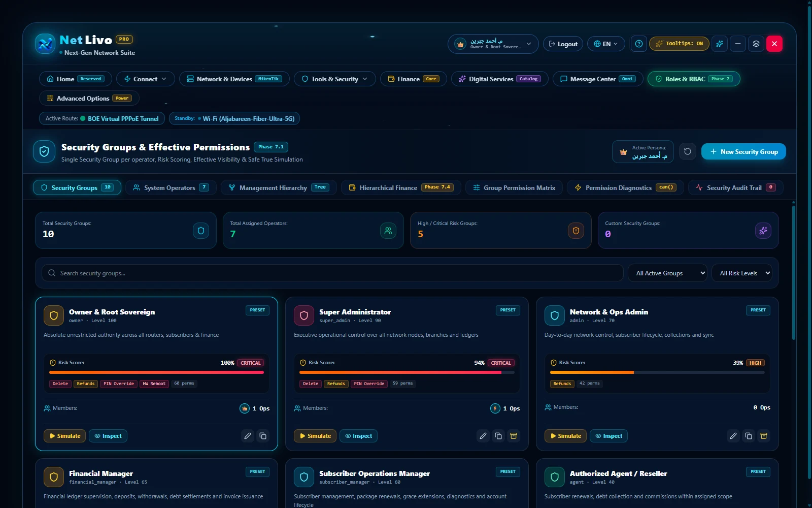Click the refresh icon beside Active Persona
812x508 pixels.
point(688,151)
